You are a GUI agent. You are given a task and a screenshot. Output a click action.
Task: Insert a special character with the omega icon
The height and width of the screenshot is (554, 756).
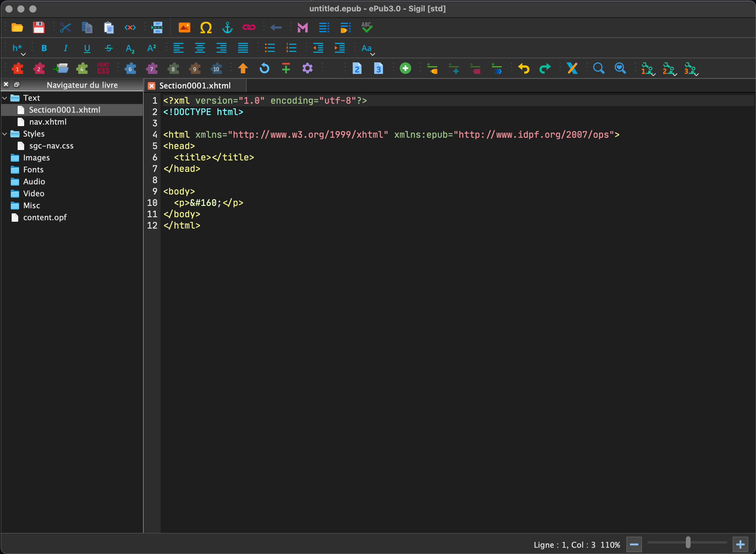tap(206, 27)
